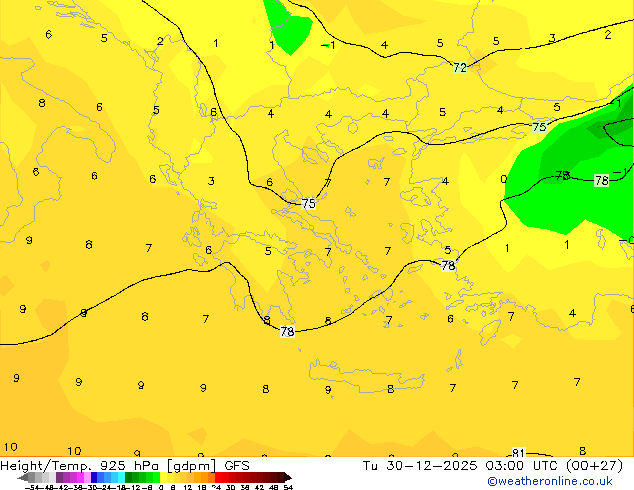This screenshot has width=634, height=490.
Task: Pick the bright red swatch in legend
Action: [x=218, y=477]
